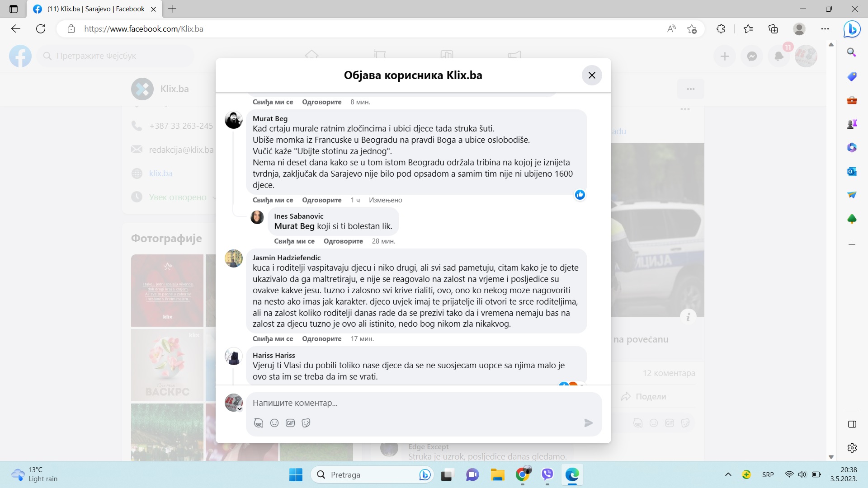Like Murat Beg's comment

[273, 200]
